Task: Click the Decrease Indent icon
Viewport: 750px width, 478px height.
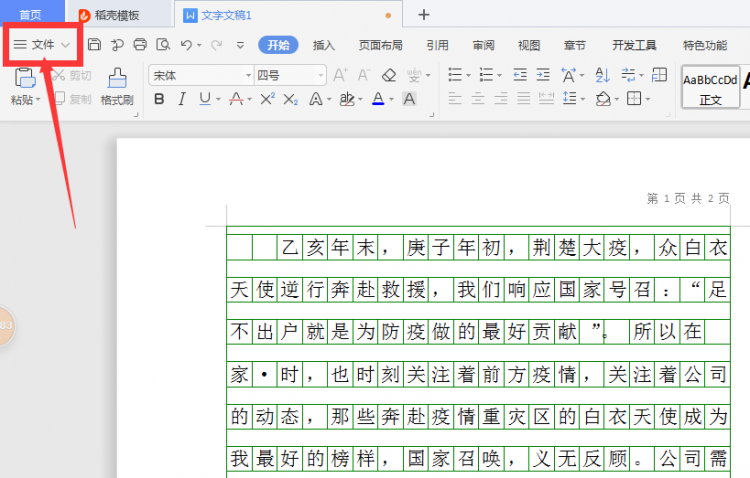Action: tap(520, 75)
